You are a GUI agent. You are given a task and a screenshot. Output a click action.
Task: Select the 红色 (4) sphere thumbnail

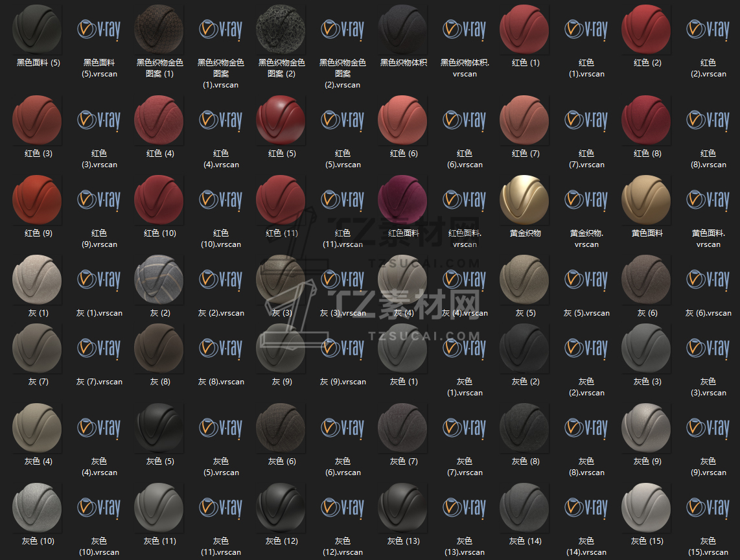tap(159, 120)
